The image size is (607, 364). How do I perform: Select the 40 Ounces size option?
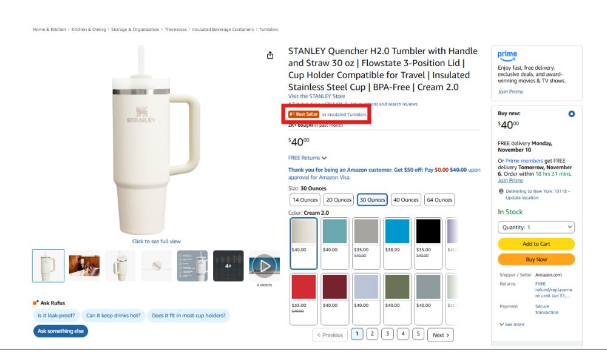point(405,200)
